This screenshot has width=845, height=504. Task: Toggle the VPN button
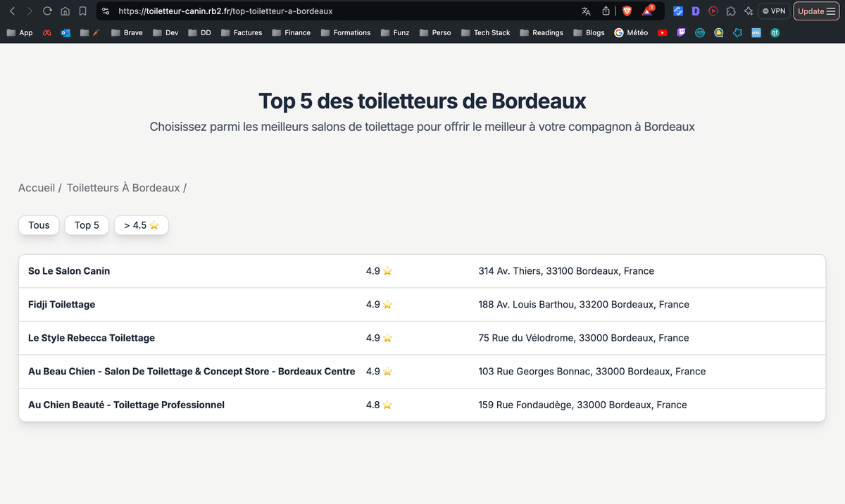click(x=773, y=11)
